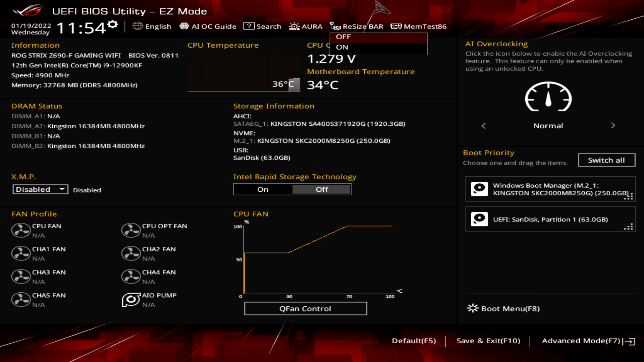Select the UEFI SanDisk boot entry
Screen dimensions: 644x362
coord(550,219)
